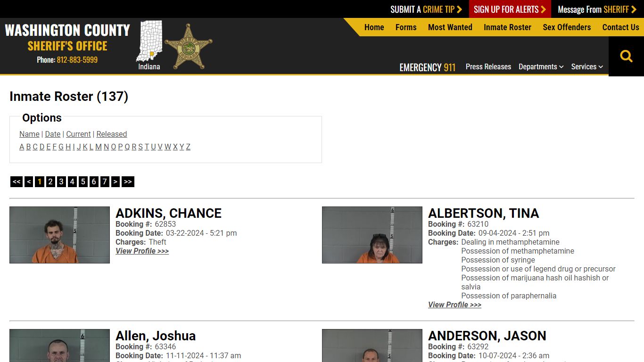Open Jason Anderson mugshot photo
Image resolution: width=644 pixels, height=362 pixels.
click(x=372, y=346)
